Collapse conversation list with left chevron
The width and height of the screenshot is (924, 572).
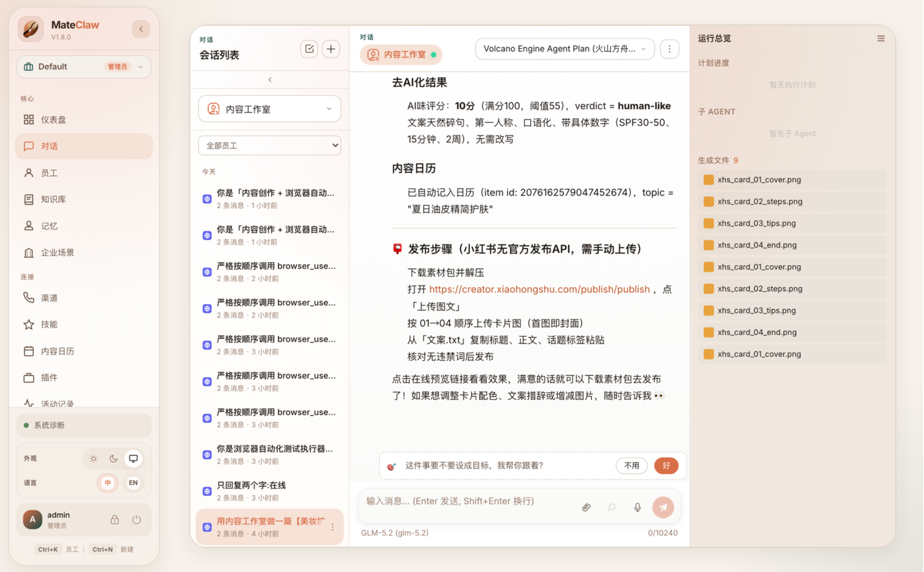click(x=270, y=80)
